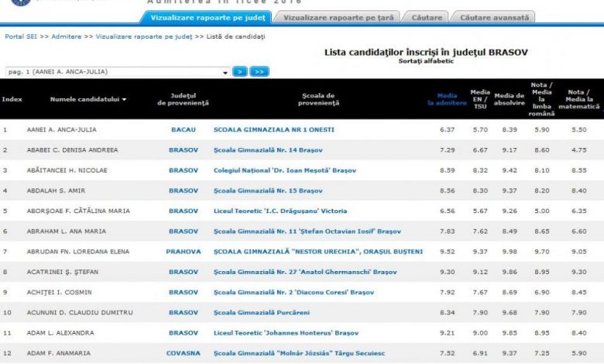604x364 pixels.
Task: Open COVASNA county link in row 12
Action: [184, 354]
